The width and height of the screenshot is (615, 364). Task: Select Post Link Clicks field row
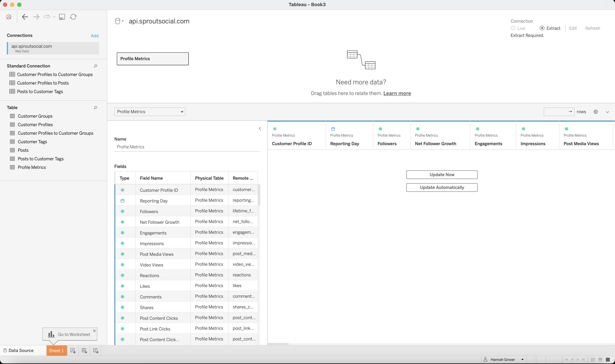pos(186,329)
